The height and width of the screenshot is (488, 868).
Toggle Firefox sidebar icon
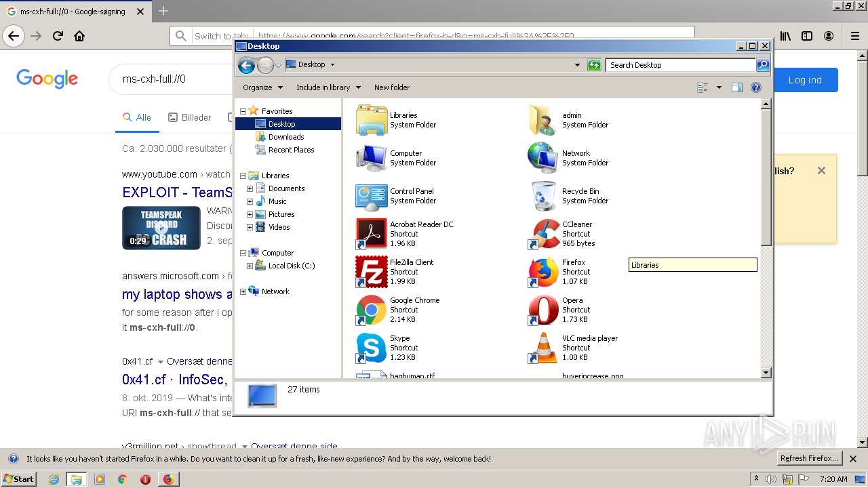[x=807, y=36]
